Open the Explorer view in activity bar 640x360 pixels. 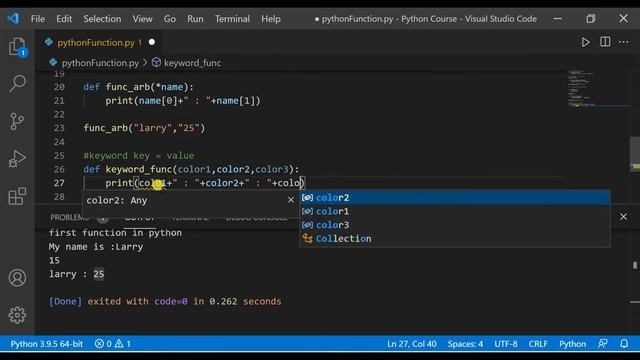pos(17,47)
